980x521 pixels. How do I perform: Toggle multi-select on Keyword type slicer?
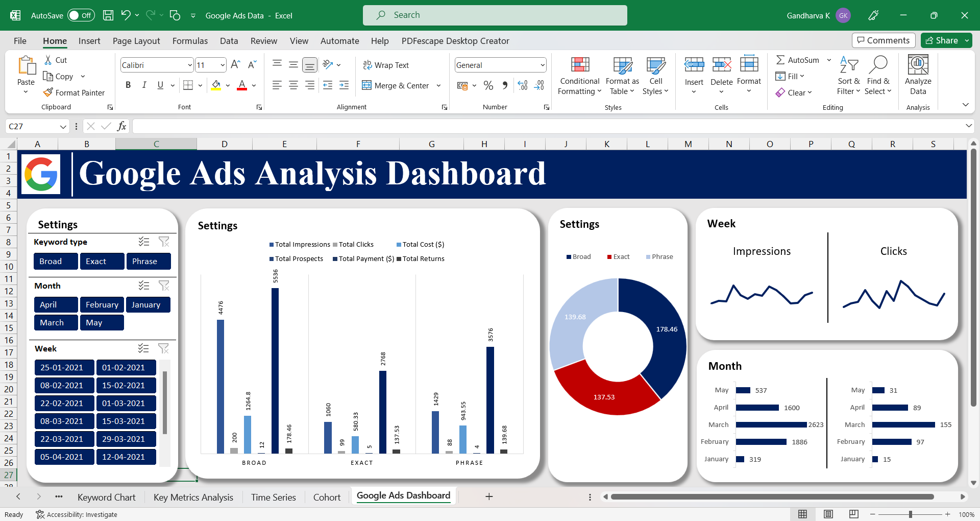tap(144, 242)
